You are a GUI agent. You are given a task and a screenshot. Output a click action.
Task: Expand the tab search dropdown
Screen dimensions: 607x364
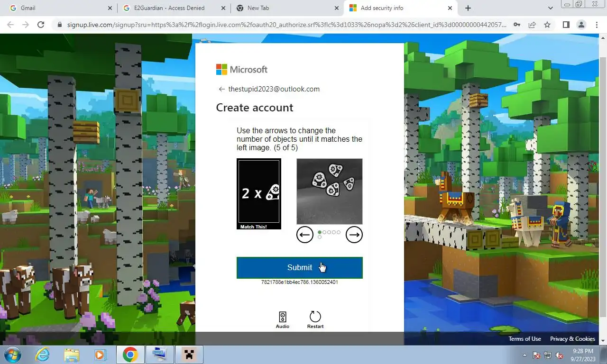click(x=550, y=8)
